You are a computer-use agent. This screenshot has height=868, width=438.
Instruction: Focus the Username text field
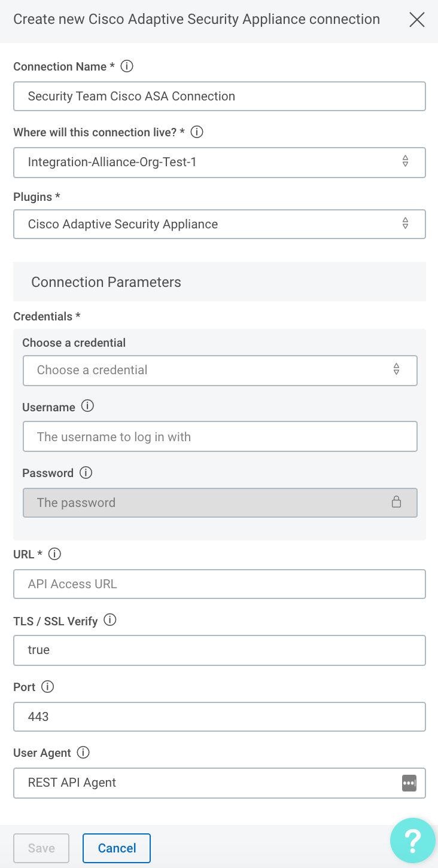click(220, 437)
